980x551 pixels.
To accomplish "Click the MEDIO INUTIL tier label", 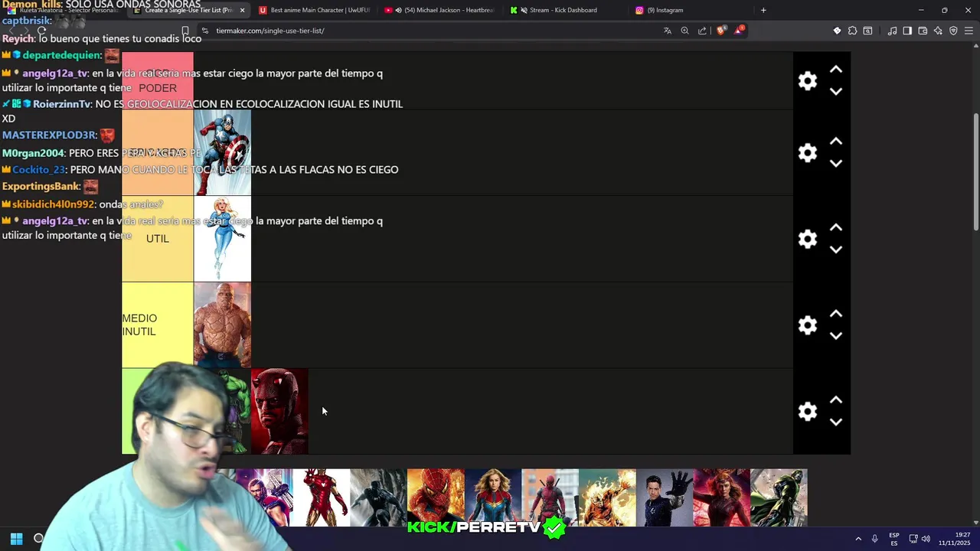I will click(x=158, y=325).
